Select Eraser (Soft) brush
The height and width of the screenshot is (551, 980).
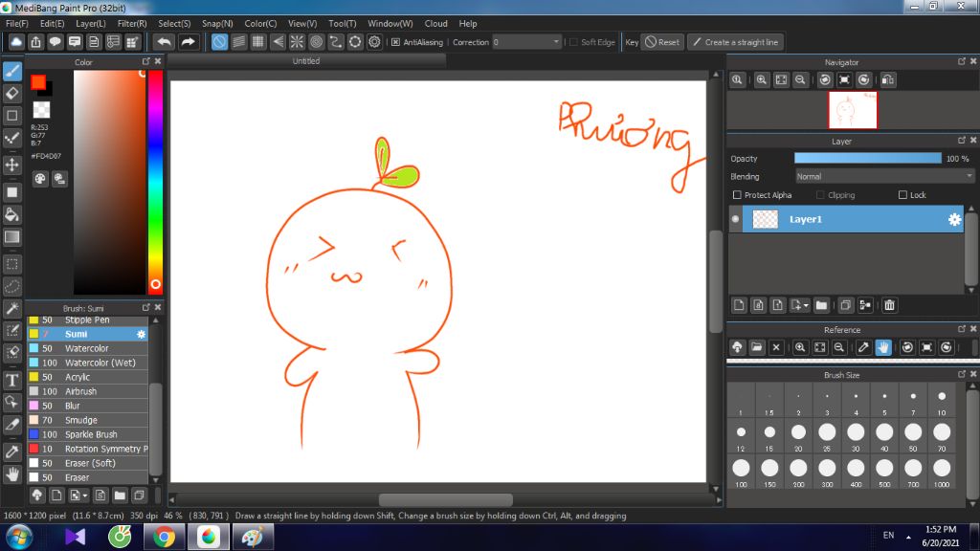click(87, 463)
